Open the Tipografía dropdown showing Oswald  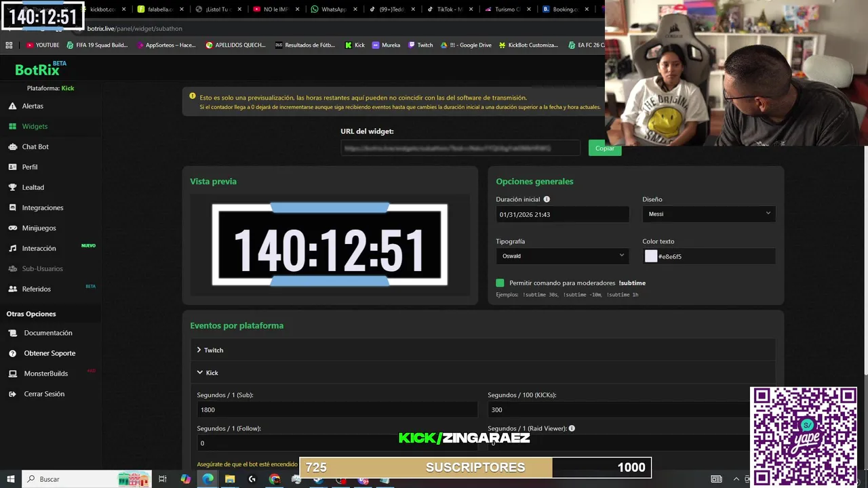click(562, 256)
